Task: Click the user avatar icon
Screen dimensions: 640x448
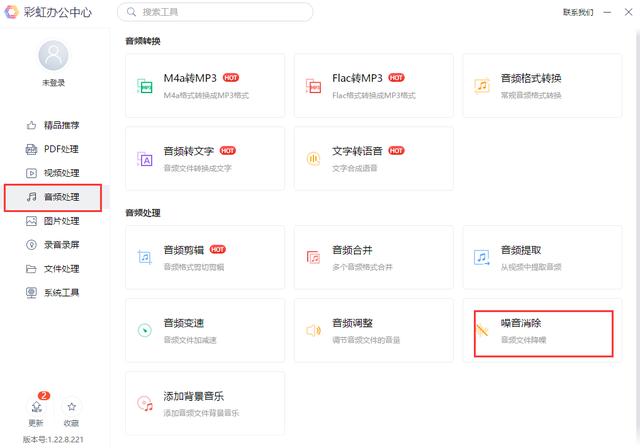Action: 53,55
